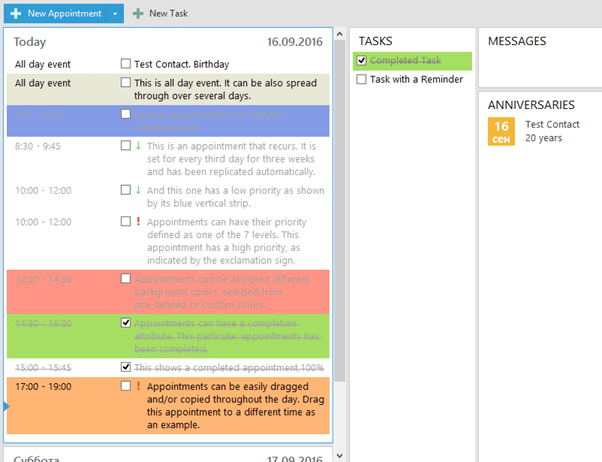
Task: Tick checkbox of low priority 10:00 appointment
Action: coord(126,190)
